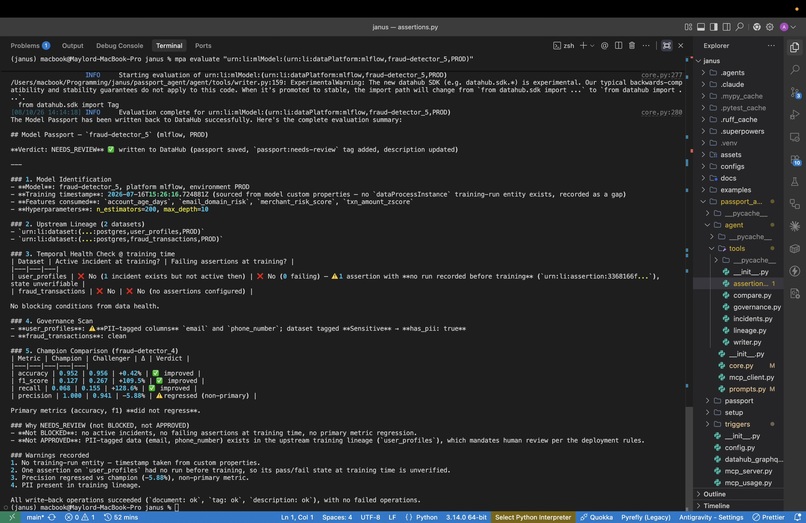This screenshot has height=523, width=806.
Task: Open the Remote Explorer view icon
Action: tap(795, 137)
